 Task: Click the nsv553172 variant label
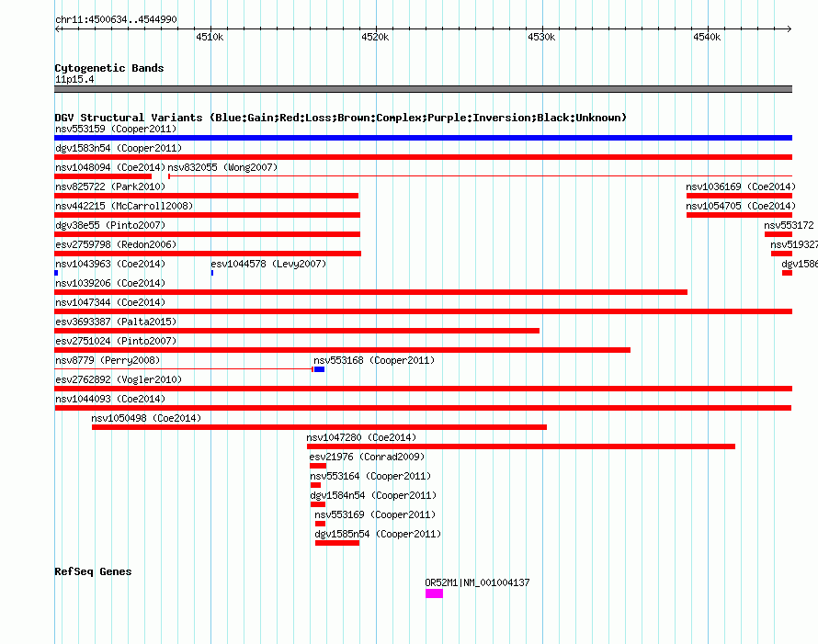[789, 225]
